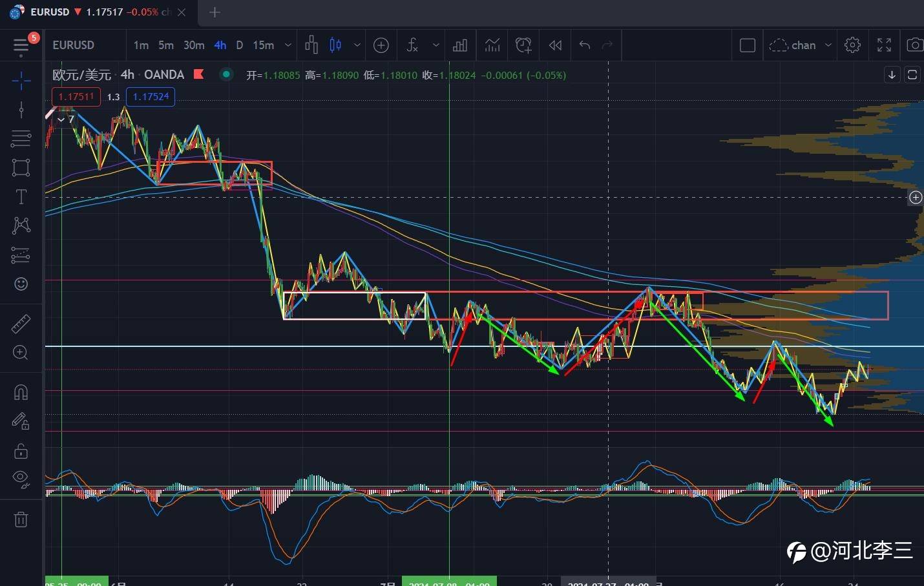Toggle magnet mode on the left toolbar
924x586 pixels.
point(21,392)
